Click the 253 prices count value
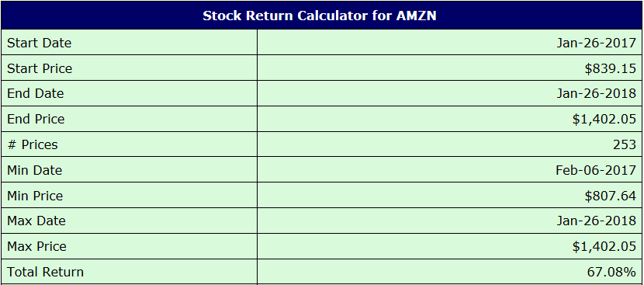644x285 pixels. coord(625,144)
